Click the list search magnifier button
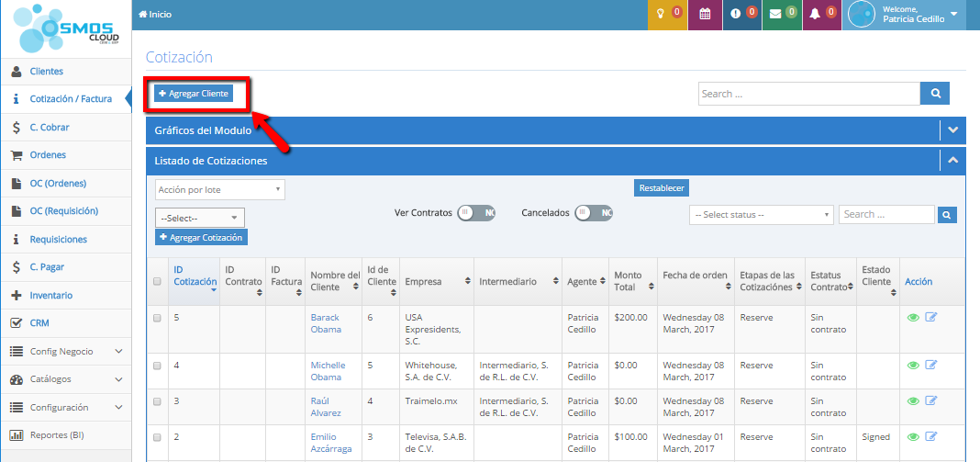This screenshot has height=462, width=980. pyautogui.click(x=947, y=215)
